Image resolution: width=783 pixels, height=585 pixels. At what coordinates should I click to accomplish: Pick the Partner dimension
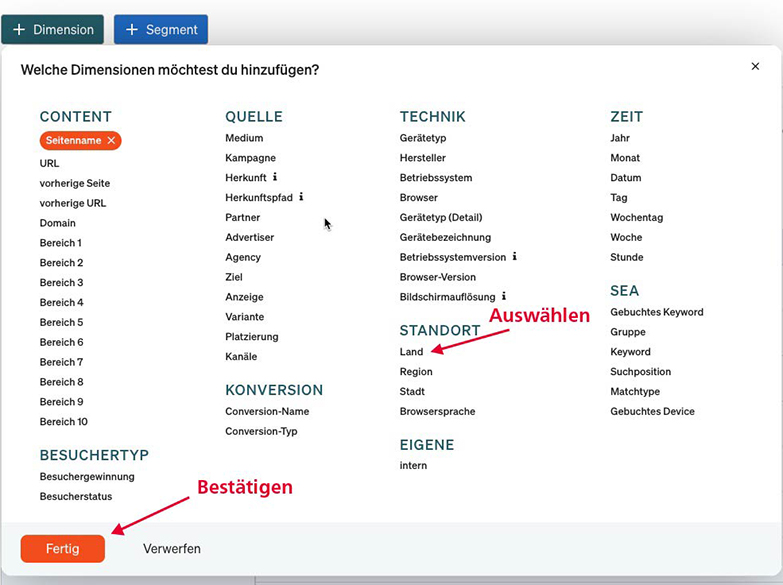[243, 217]
